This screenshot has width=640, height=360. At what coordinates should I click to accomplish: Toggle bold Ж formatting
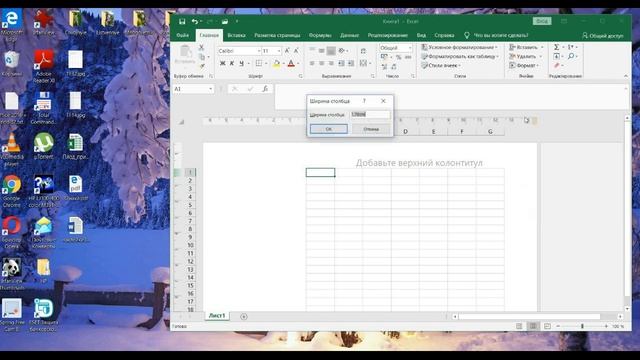(222, 63)
